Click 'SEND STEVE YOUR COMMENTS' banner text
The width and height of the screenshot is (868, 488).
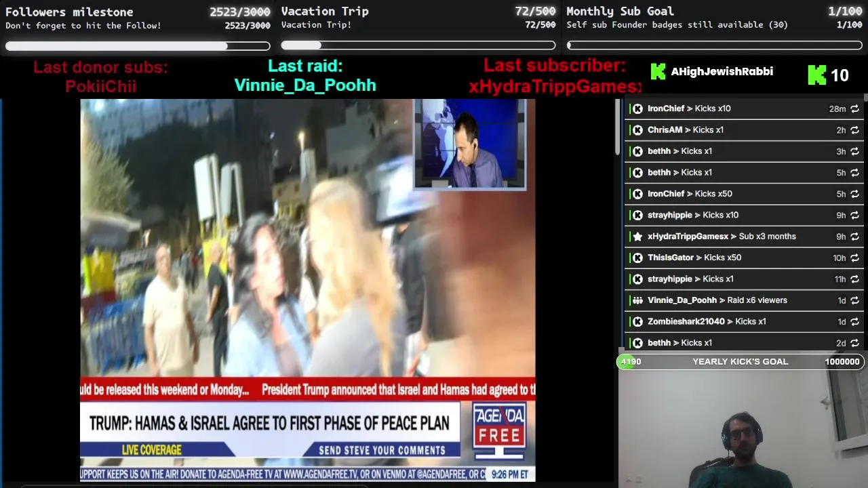click(382, 450)
